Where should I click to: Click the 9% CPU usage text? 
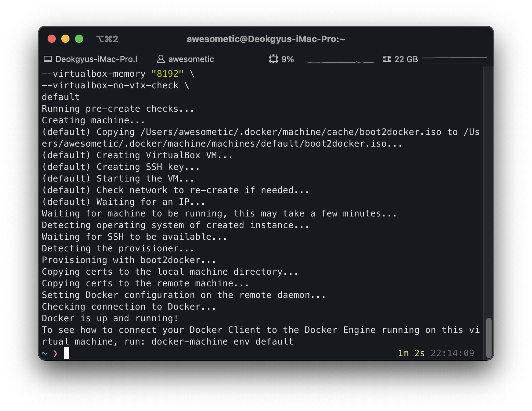tap(288, 59)
